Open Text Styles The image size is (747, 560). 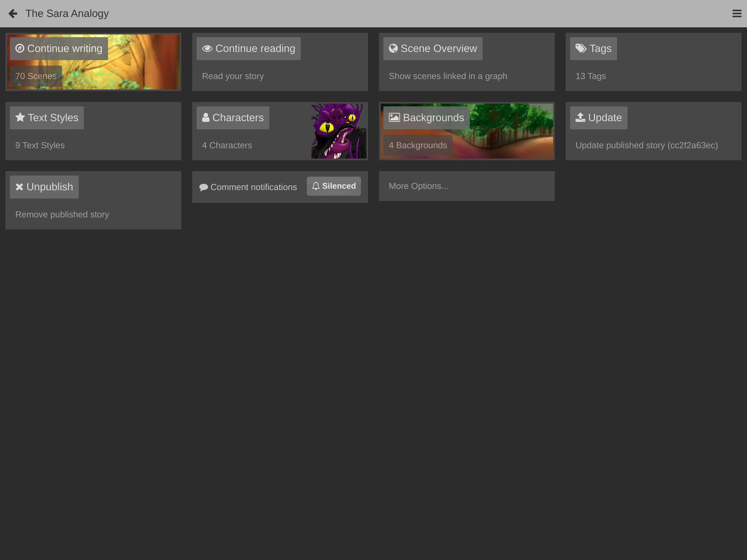tap(46, 118)
